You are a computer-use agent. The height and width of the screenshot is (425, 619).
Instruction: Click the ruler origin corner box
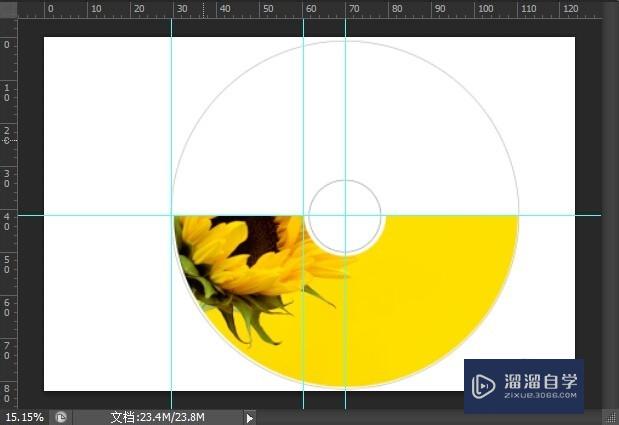pyautogui.click(x=8, y=9)
